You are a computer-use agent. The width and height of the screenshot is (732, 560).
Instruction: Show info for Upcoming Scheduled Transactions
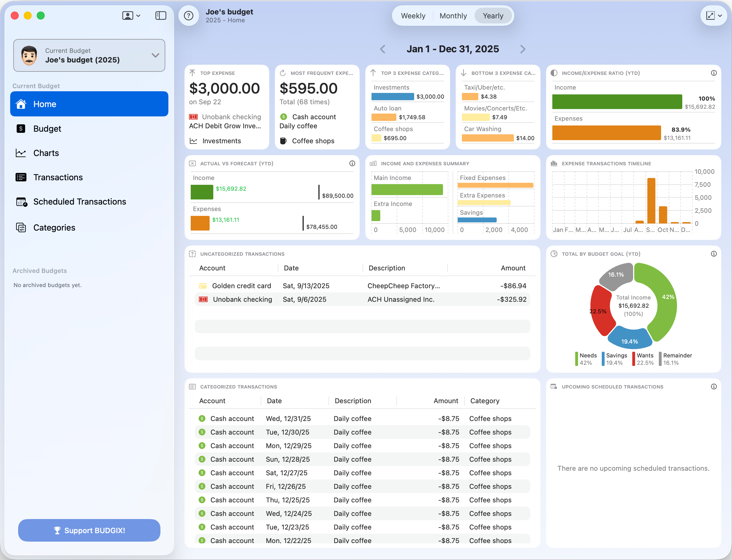click(x=714, y=387)
